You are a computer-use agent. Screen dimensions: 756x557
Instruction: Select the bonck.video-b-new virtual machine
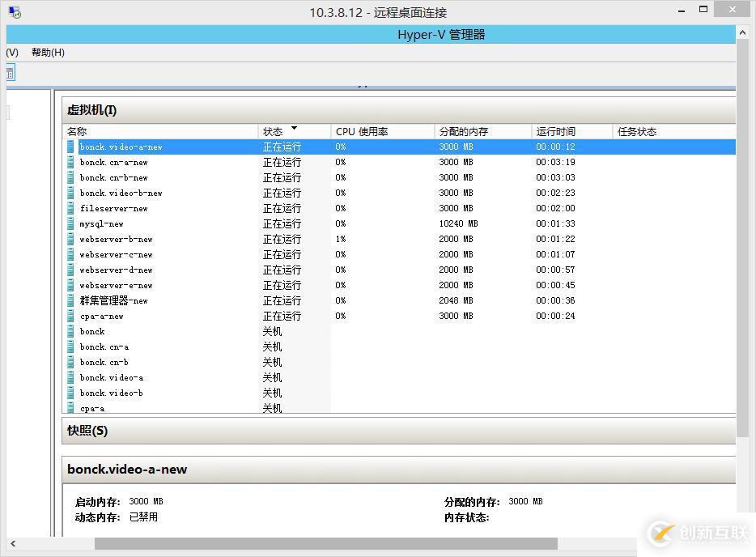(399, 193)
